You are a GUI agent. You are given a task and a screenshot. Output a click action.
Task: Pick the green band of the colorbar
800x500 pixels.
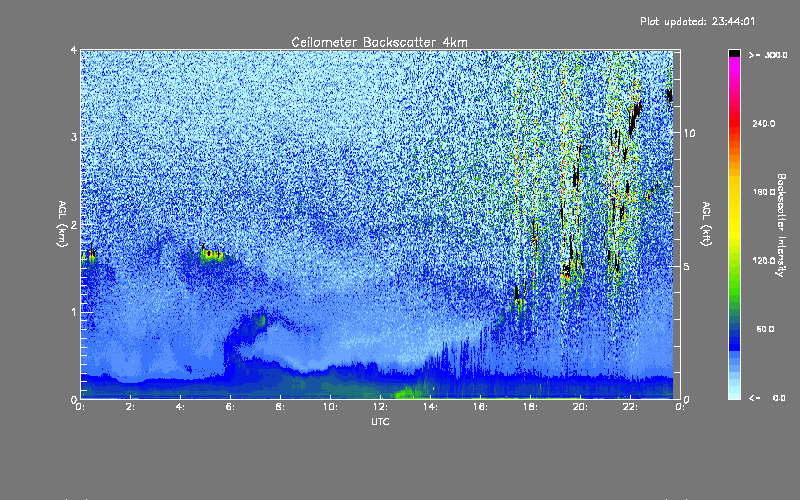pyautogui.click(x=734, y=286)
